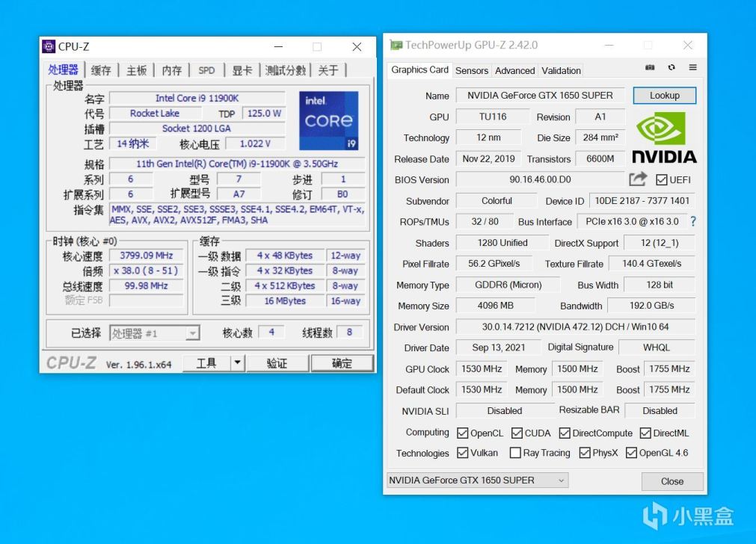Click the Release Date value Nov 22, 2019
Viewport: 756px width, 544px height.
pos(488,158)
